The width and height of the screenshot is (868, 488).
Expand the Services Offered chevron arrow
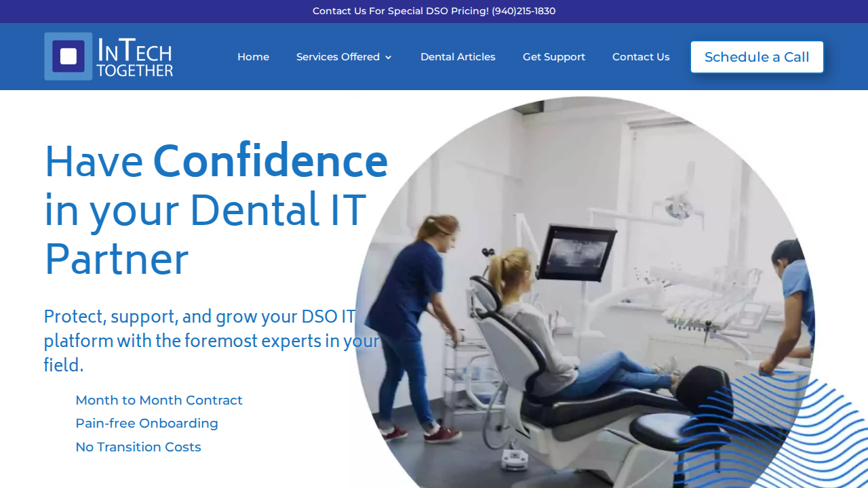point(389,58)
